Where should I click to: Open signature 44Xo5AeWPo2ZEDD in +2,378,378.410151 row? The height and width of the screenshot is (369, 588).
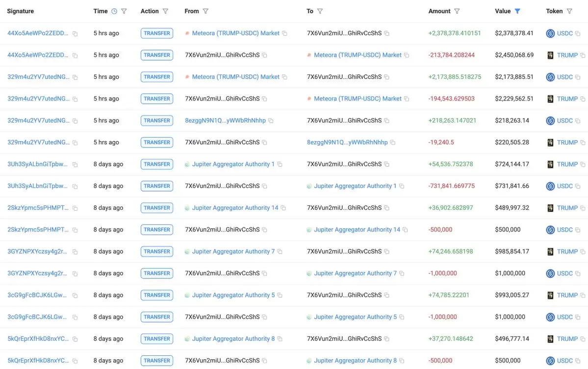[x=38, y=33]
